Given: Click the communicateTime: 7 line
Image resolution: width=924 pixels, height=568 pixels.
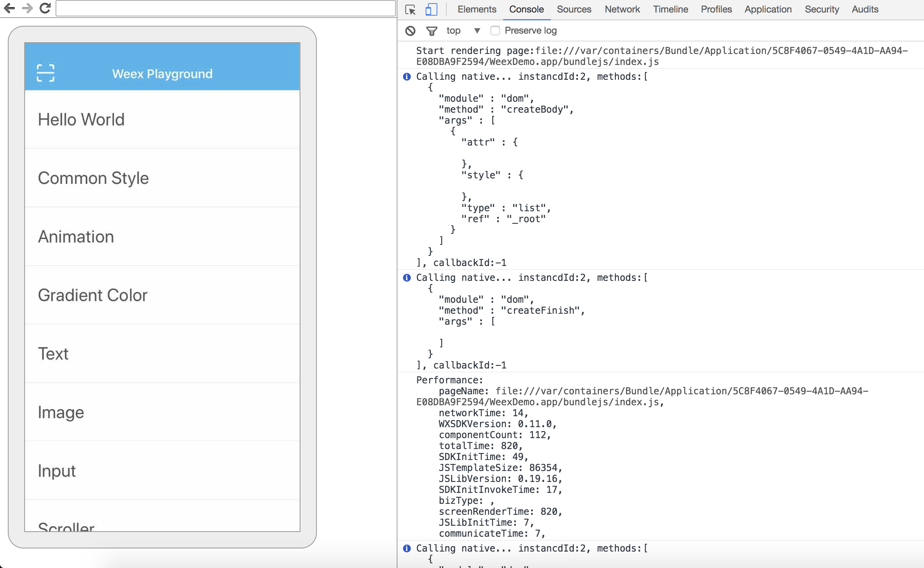Looking at the screenshot, I should coord(492,534).
